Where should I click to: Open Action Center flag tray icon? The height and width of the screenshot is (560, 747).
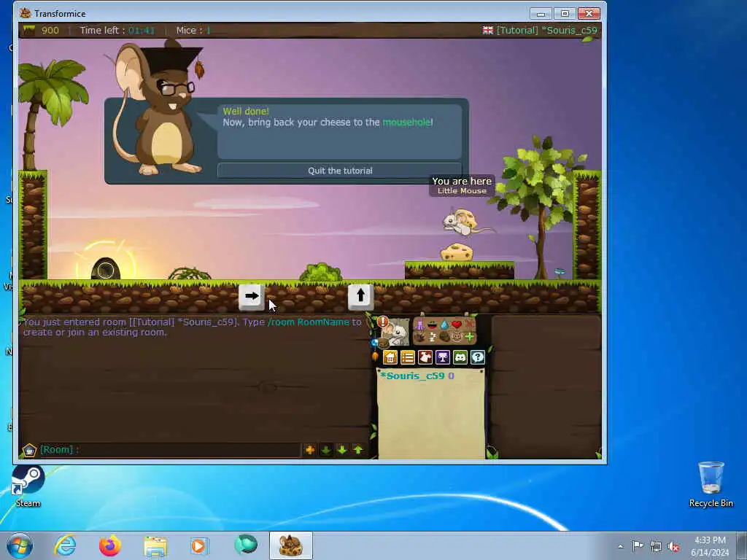coord(638,545)
